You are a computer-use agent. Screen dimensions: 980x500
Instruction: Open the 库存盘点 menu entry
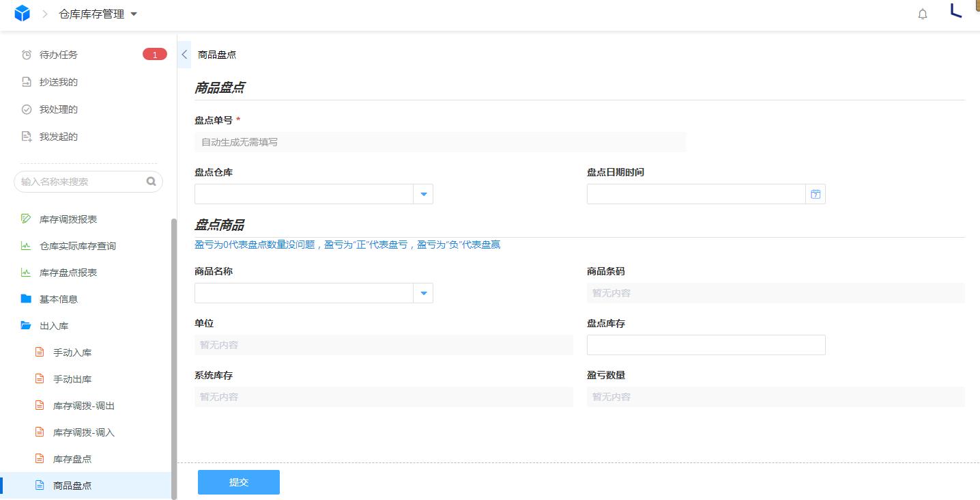74,459
